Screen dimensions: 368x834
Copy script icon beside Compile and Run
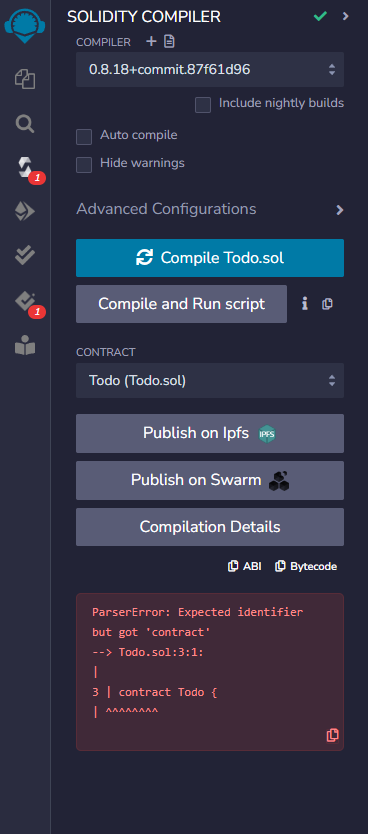[328, 304]
